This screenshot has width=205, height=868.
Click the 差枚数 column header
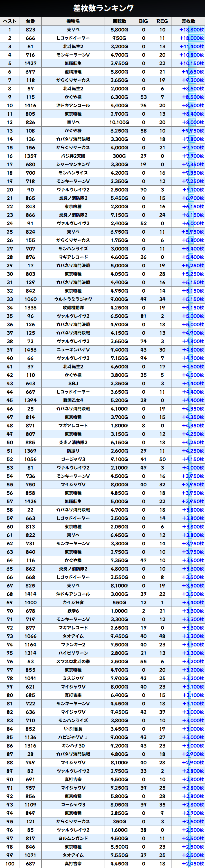point(188,21)
